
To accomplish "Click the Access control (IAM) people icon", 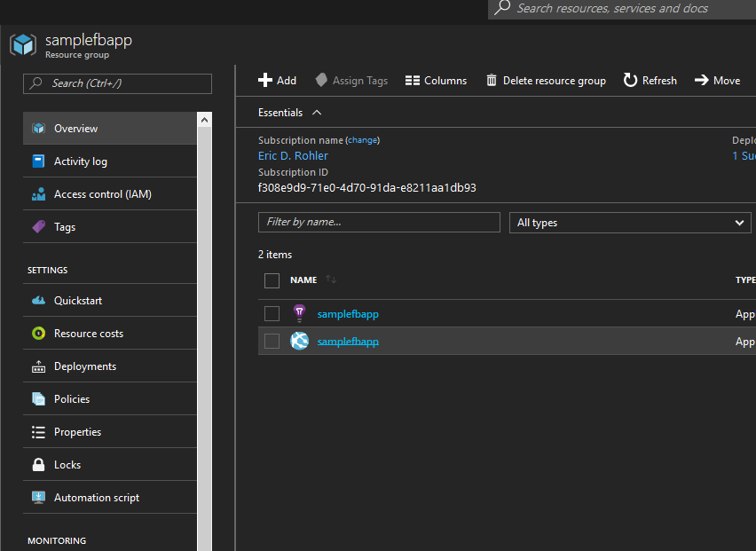I will [x=38, y=193].
